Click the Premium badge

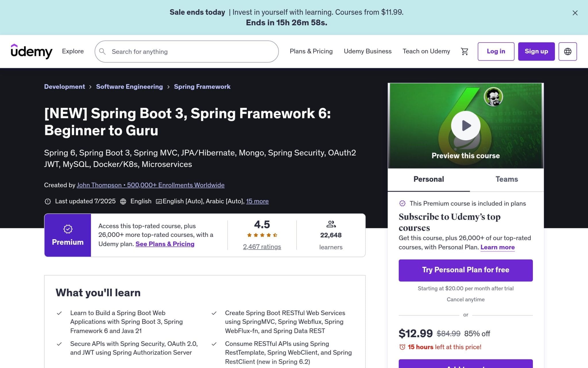tap(68, 235)
